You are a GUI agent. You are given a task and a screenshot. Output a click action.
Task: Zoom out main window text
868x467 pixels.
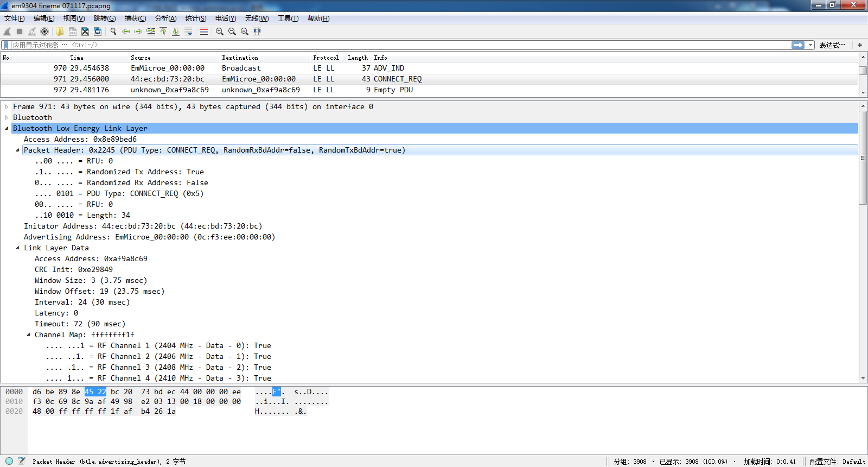pyautogui.click(x=232, y=31)
